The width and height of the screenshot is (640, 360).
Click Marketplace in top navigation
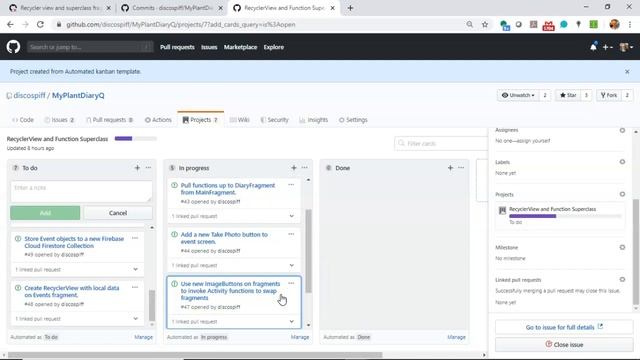point(240,47)
